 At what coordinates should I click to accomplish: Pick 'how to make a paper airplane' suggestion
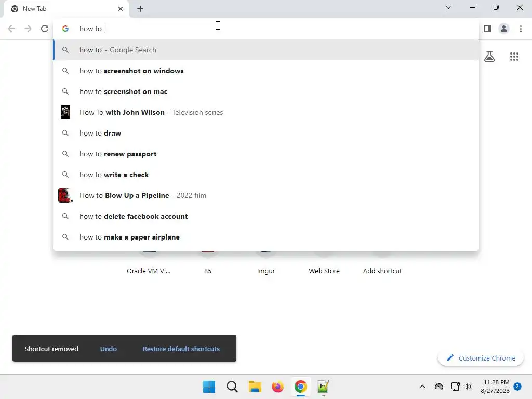[266, 237]
